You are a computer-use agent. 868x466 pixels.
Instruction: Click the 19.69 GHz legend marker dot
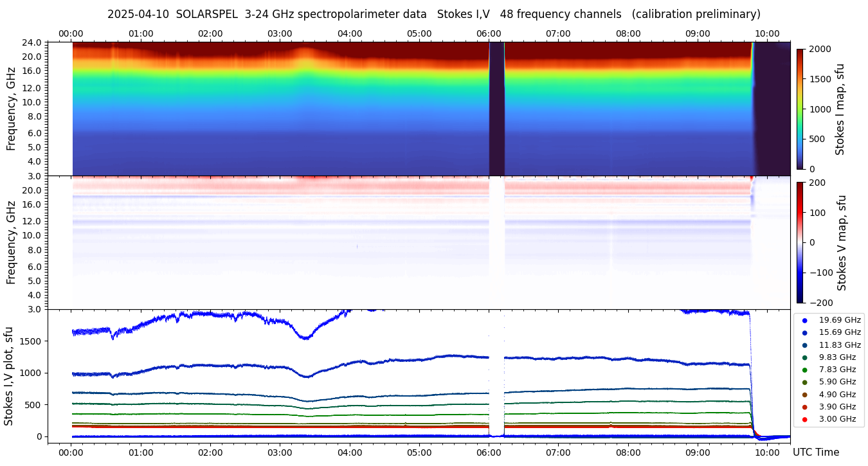804,320
